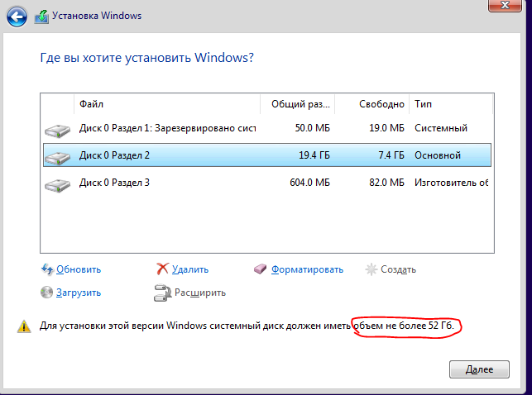Click the drive icon for Диск 0 Раздел 1
Viewport: 532px width, 395px height.
click(57, 131)
